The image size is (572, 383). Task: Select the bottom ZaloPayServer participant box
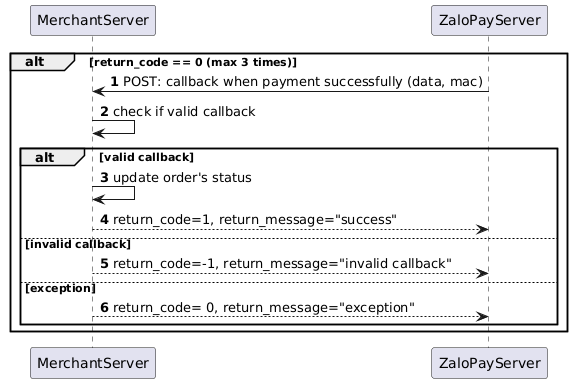pos(490,363)
